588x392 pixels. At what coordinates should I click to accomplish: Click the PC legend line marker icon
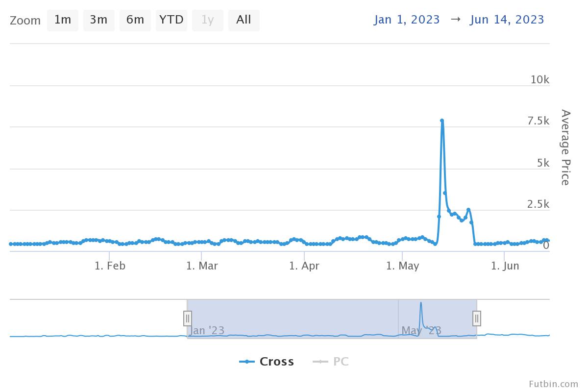[320, 362]
